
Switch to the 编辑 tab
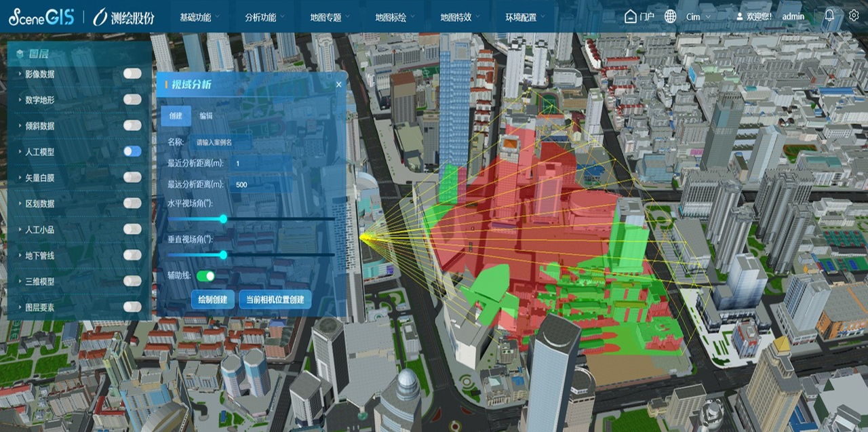(x=206, y=116)
